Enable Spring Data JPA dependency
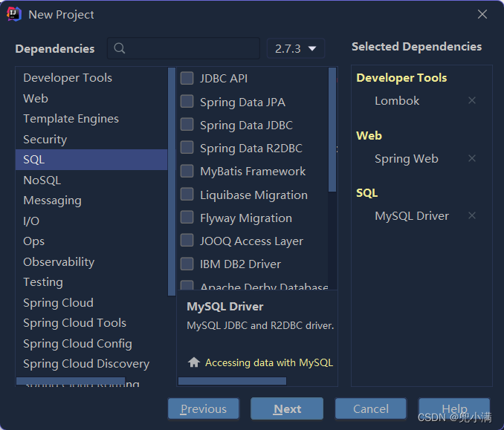504x430 pixels. [x=187, y=101]
